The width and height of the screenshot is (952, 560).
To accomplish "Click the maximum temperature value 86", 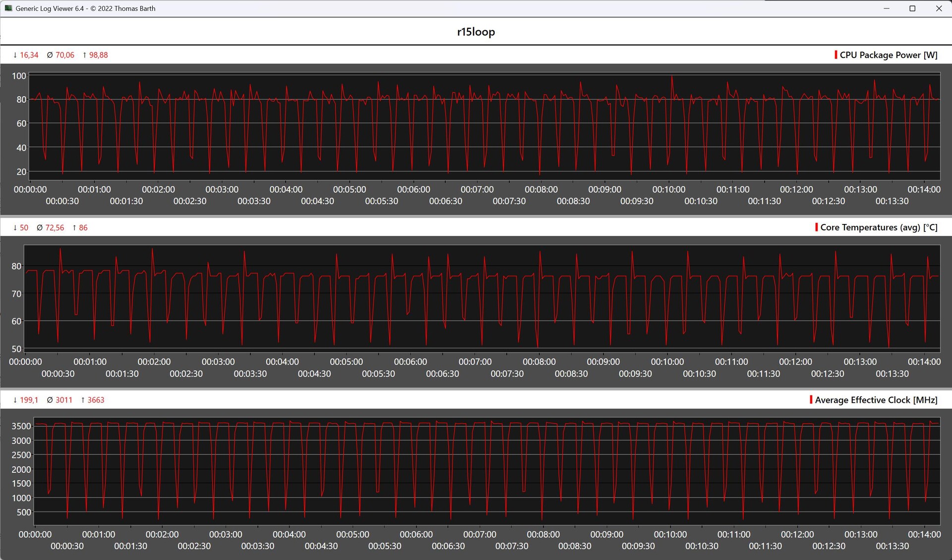I will (83, 227).
